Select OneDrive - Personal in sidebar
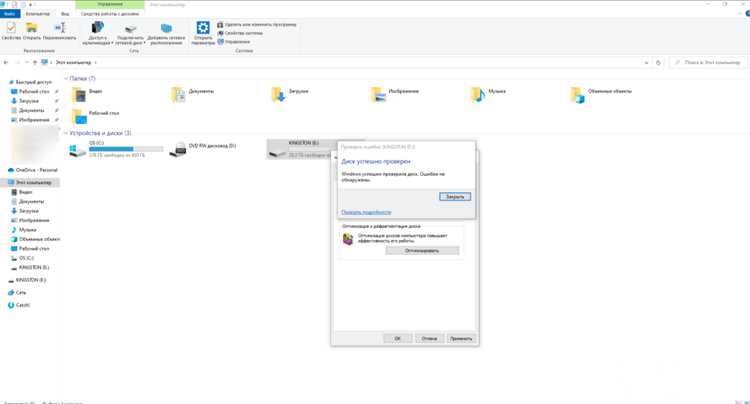750x404 pixels. click(x=33, y=170)
